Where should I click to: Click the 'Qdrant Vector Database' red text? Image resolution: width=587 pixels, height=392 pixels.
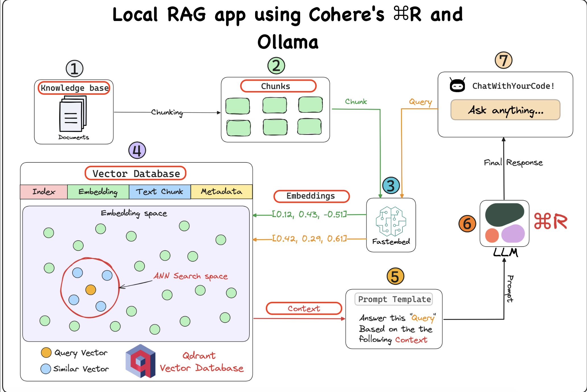(x=201, y=362)
